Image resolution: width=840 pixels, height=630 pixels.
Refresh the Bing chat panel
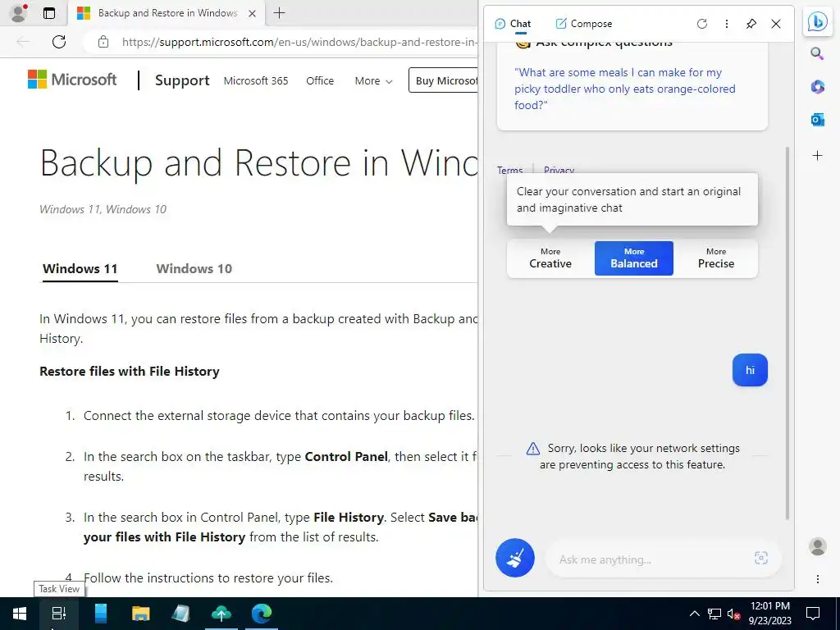pos(702,24)
